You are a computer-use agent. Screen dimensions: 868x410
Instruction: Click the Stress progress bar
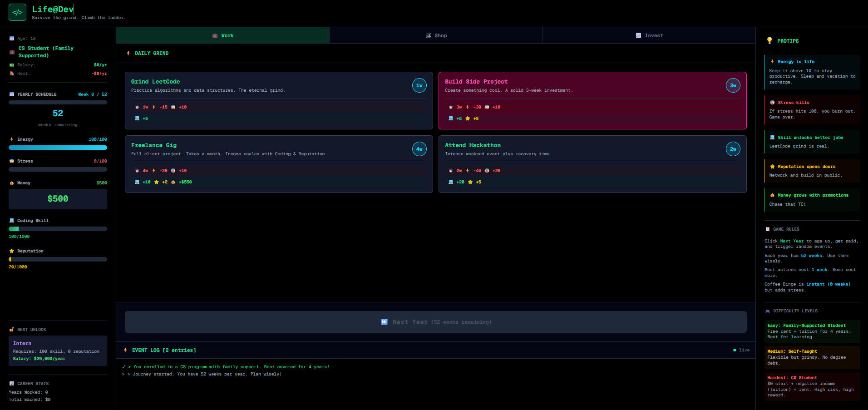click(58, 169)
